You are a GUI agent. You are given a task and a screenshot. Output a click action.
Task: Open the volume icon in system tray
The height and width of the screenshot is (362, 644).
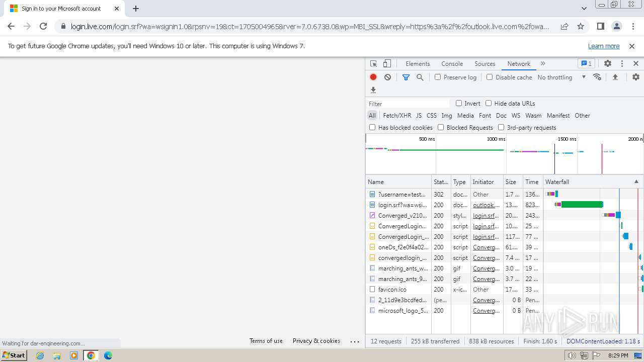pyautogui.click(x=572, y=355)
